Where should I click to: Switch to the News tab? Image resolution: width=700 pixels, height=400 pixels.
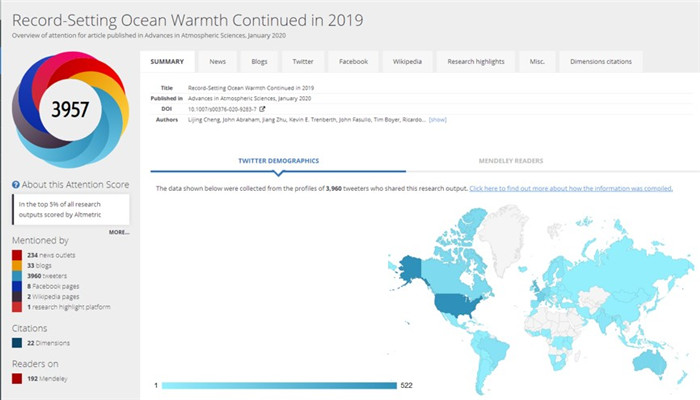(217, 62)
